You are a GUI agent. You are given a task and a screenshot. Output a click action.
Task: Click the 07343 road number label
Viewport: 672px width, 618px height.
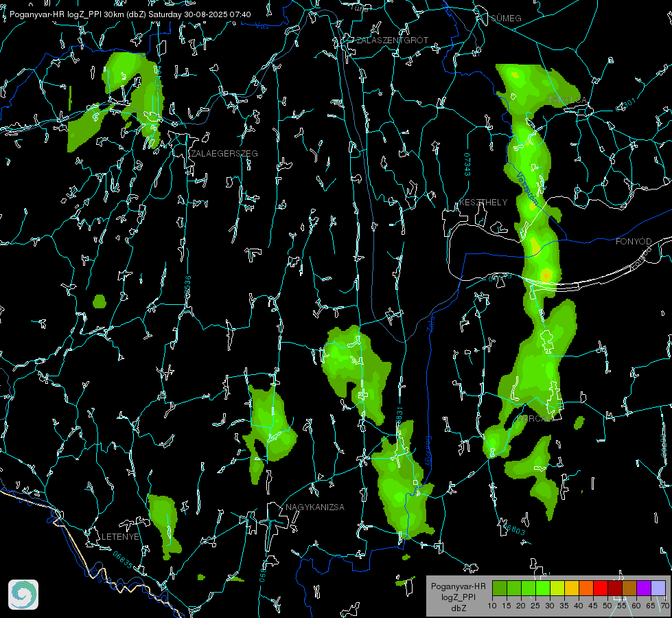[x=467, y=164]
